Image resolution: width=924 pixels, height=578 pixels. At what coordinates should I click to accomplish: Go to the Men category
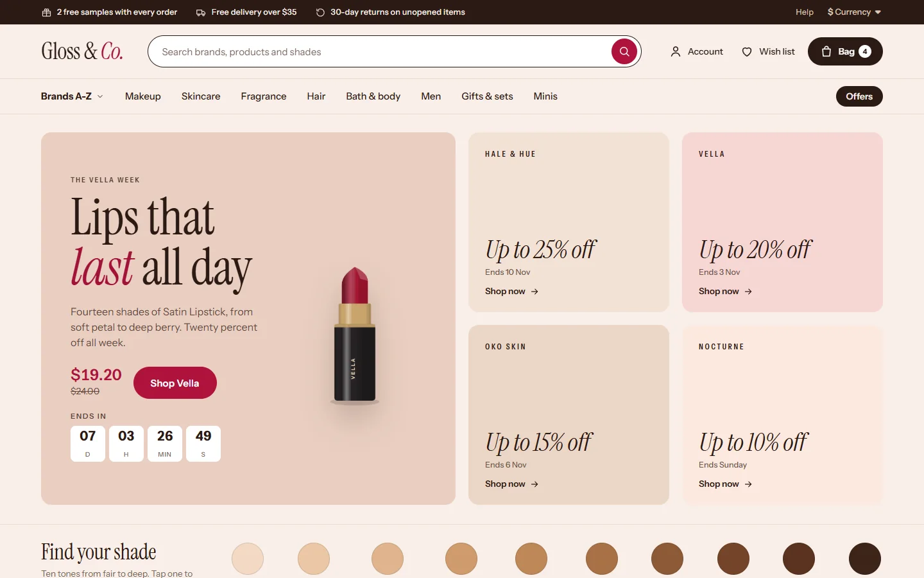[431, 96]
